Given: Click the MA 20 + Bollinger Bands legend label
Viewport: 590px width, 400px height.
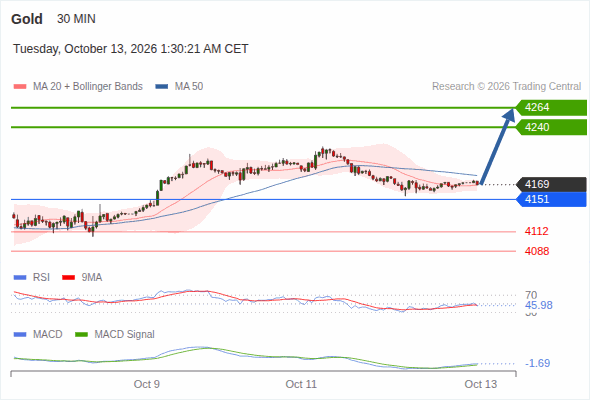Looking at the screenshot, I should pyautogui.click(x=88, y=87).
